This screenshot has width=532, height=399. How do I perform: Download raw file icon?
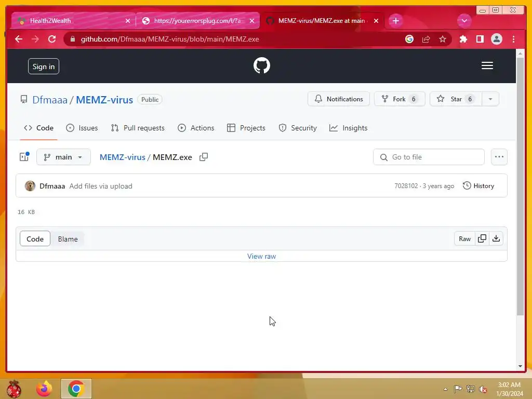pyautogui.click(x=496, y=239)
